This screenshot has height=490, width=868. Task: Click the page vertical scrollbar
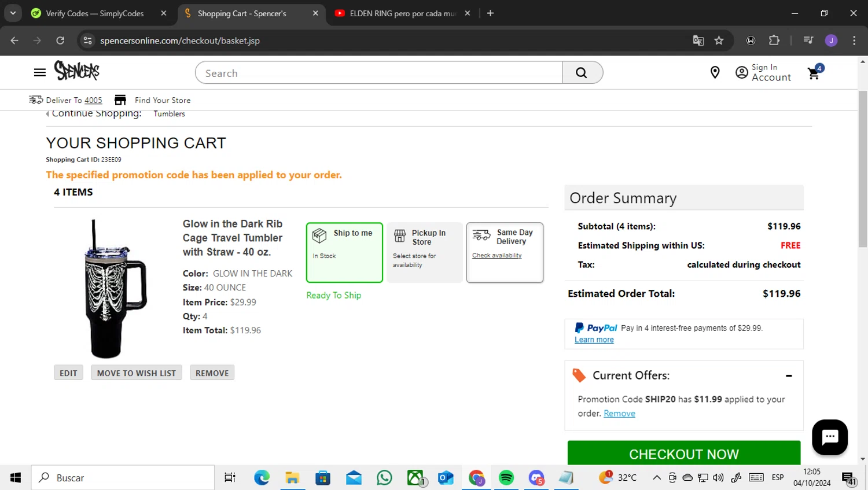click(x=863, y=169)
